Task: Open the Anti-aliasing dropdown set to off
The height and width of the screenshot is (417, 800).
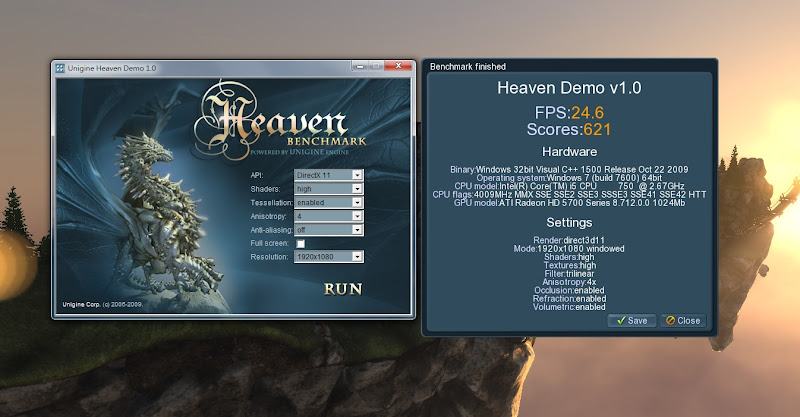Action: [x=329, y=230]
